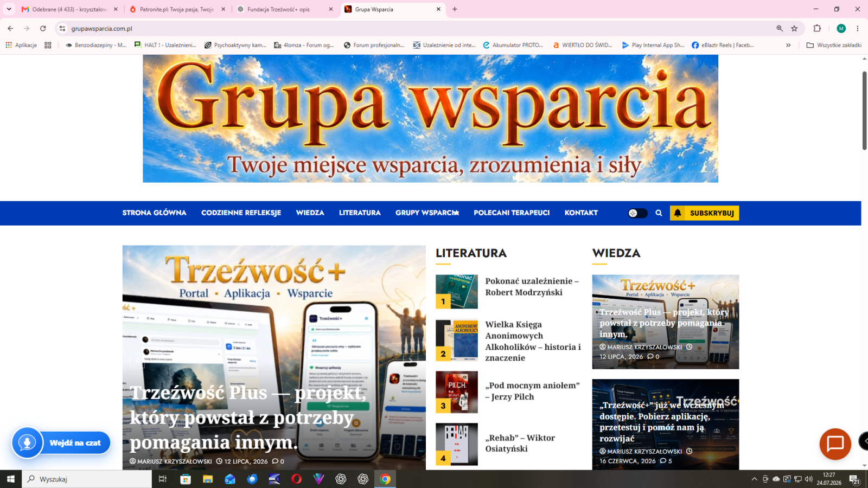Open Windows Start menu

click(x=11, y=479)
